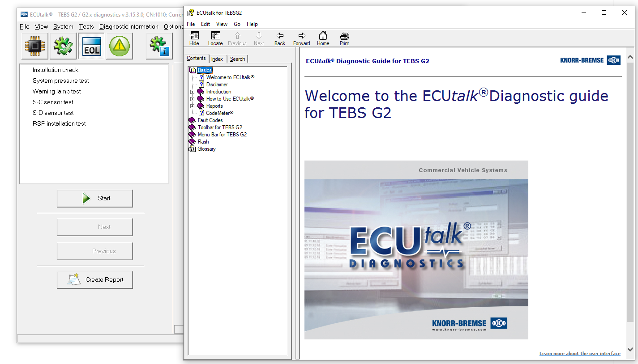This screenshot has width=638, height=364.
Task: Click the ECUtalk Diagnostics splash image
Action: [x=416, y=250]
